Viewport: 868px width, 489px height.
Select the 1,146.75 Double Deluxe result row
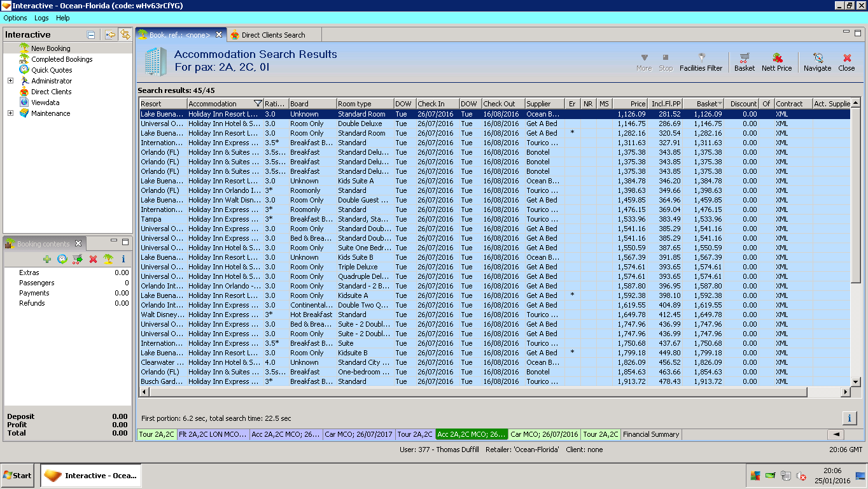point(494,124)
